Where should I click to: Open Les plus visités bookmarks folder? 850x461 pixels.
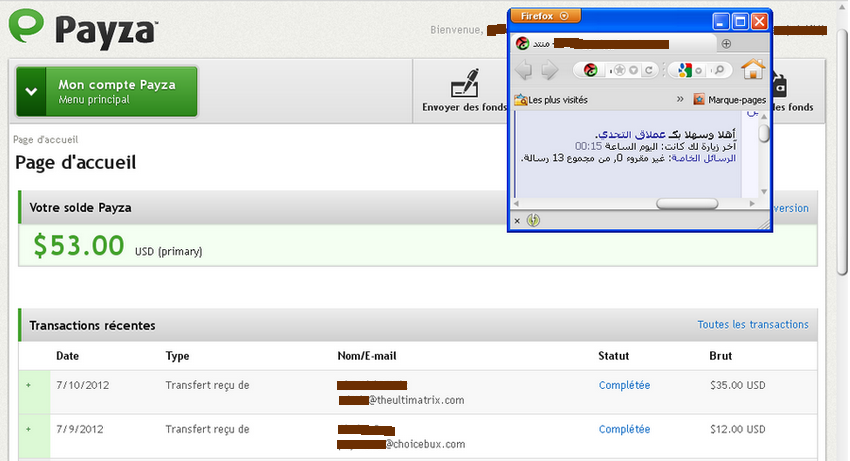551,100
